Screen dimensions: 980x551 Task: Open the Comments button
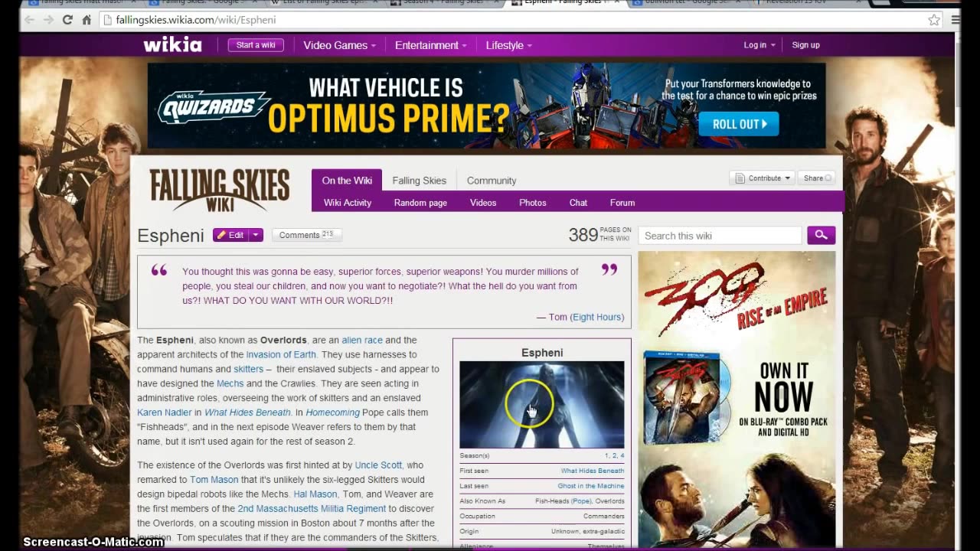click(x=306, y=235)
